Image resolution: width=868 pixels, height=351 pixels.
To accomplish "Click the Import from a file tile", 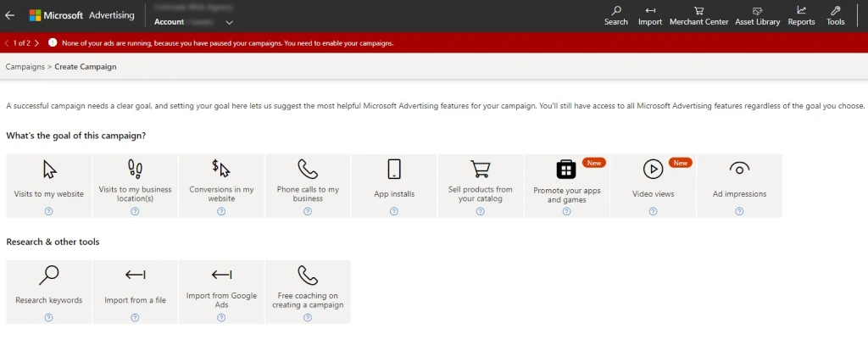I will (135, 292).
